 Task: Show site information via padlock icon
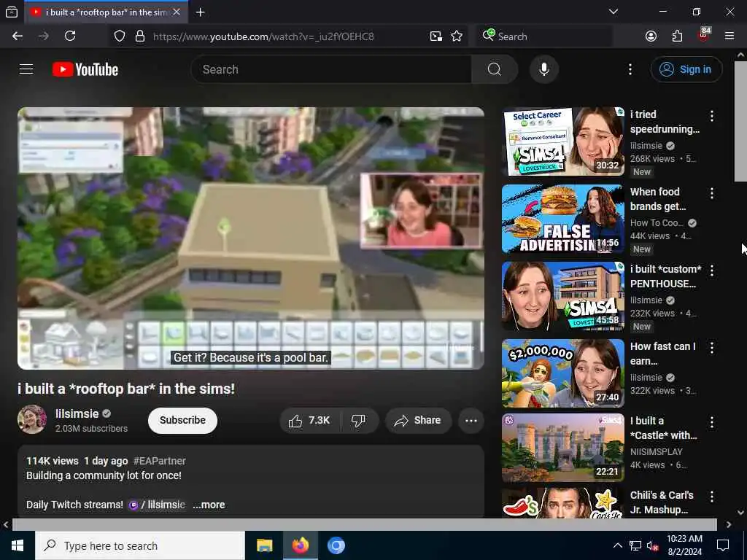pyautogui.click(x=140, y=36)
